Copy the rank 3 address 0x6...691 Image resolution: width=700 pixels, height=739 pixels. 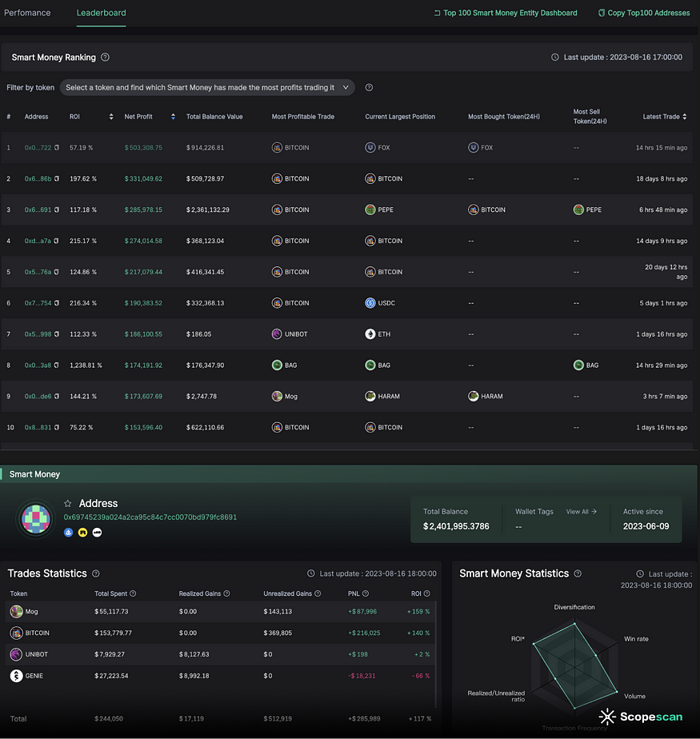[56, 210]
